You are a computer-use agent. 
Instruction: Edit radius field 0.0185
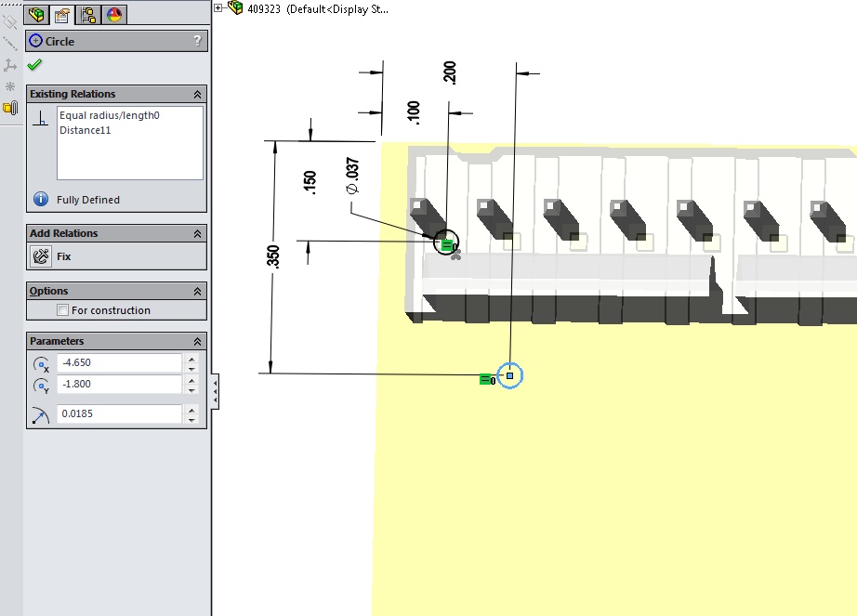tap(119, 413)
